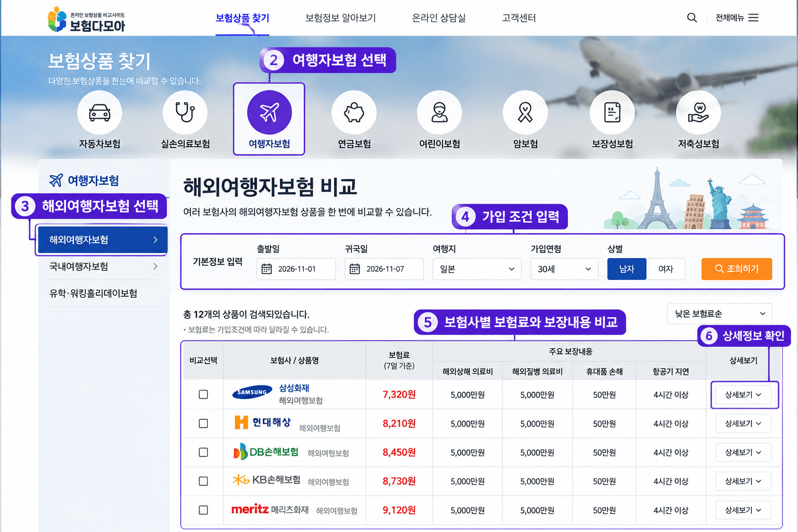Open the 고객센터 top menu
798x532 pixels.
point(518,18)
